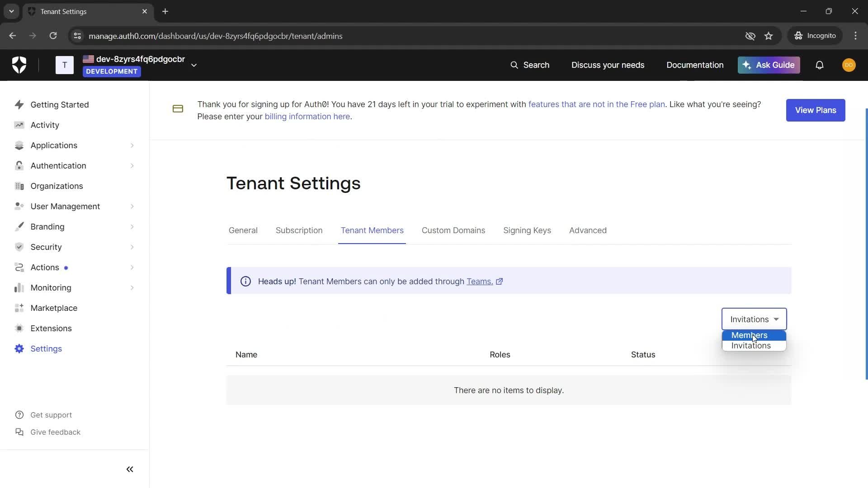Go back to previous page
Image resolution: width=868 pixels, height=488 pixels.
[x=13, y=36]
